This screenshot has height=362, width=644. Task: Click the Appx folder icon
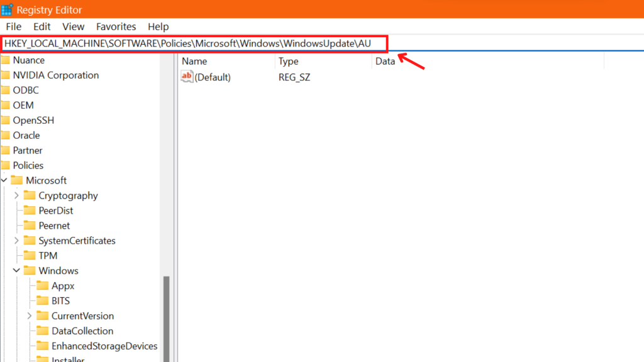[42, 286]
